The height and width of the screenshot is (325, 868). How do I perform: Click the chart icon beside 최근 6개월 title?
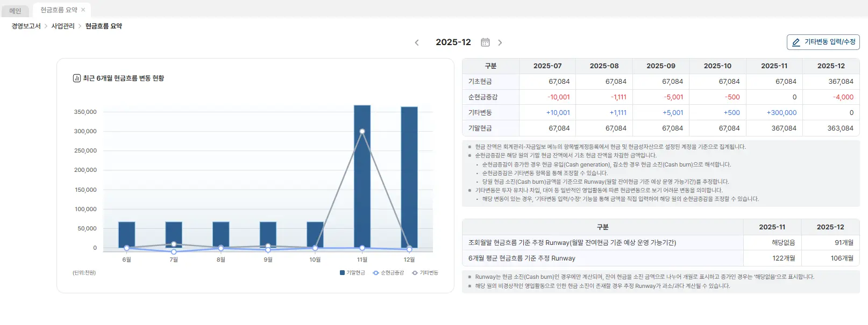77,78
